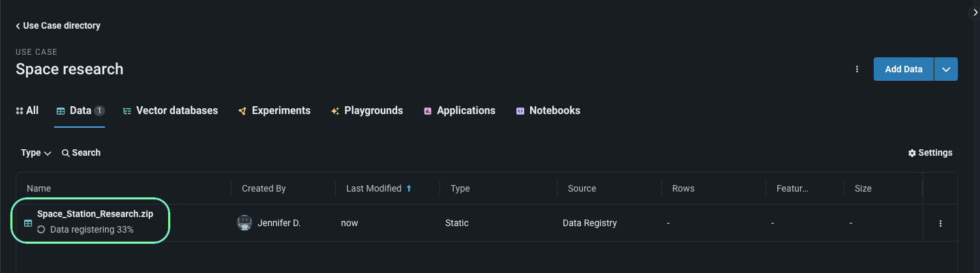This screenshot has height=273, width=980.
Task: Click the data registering spinner icon
Action: click(x=41, y=229)
